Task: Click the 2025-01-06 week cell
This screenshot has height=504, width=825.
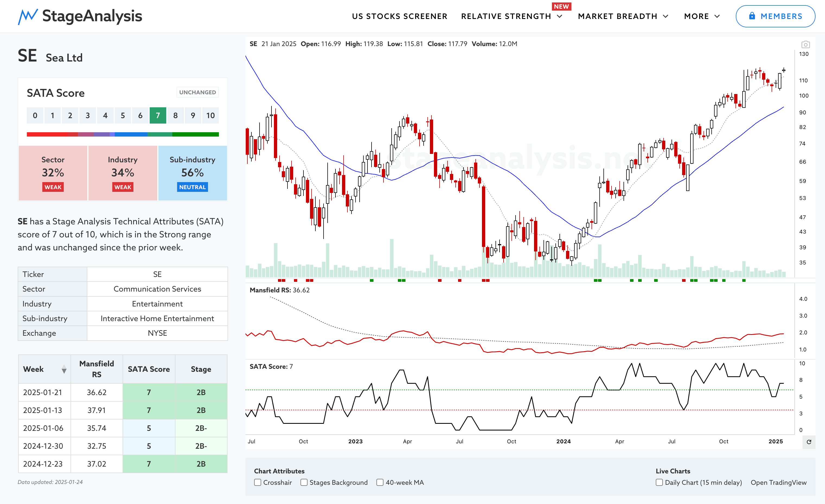Action: tap(44, 428)
